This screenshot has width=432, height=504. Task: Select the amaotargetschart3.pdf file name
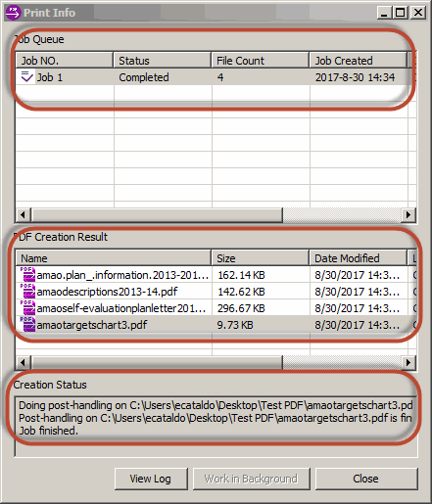[x=92, y=325]
